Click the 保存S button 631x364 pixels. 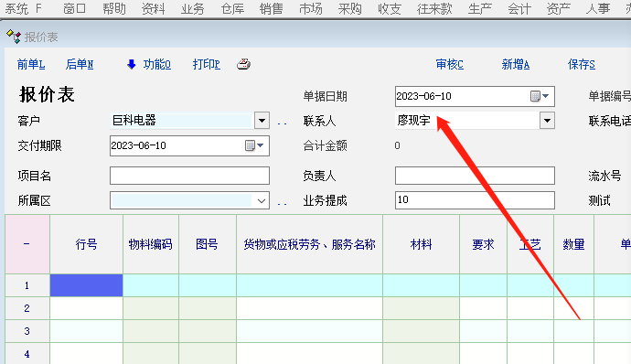tap(581, 64)
